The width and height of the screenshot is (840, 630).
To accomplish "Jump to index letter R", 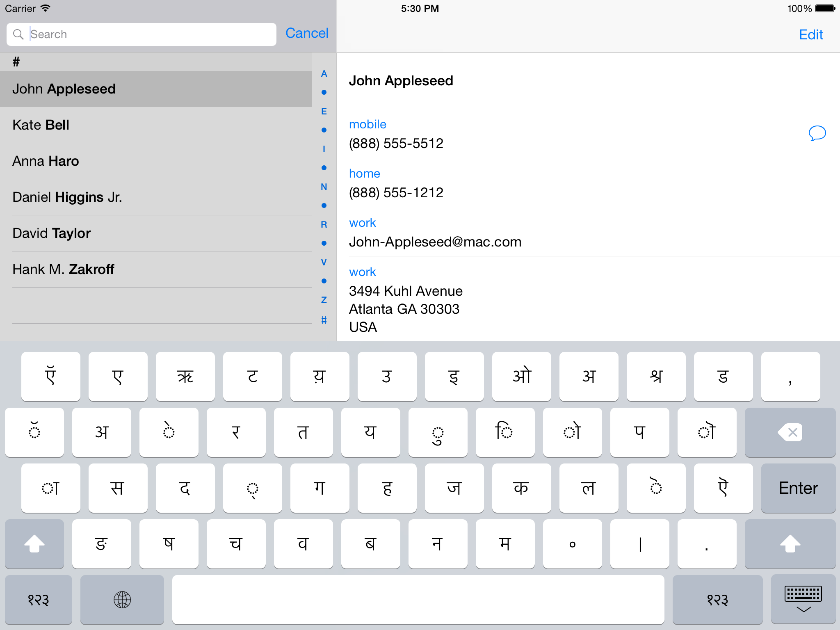I will pos(324,225).
